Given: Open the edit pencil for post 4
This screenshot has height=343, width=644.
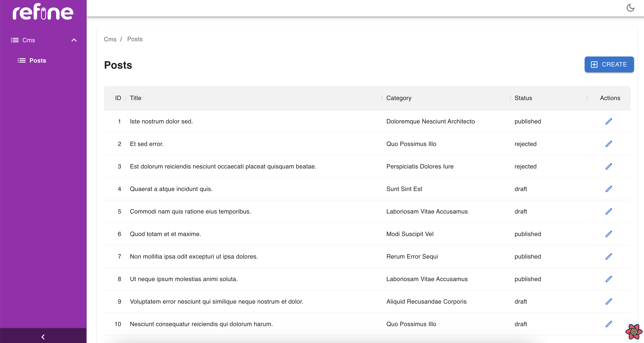Looking at the screenshot, I should [608, 189].
